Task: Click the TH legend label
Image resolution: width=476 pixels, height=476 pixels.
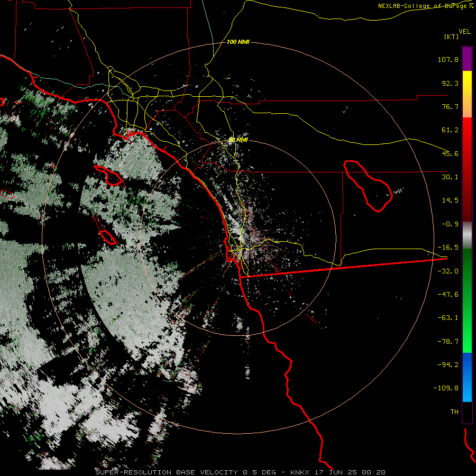Action: pos(454,412)
